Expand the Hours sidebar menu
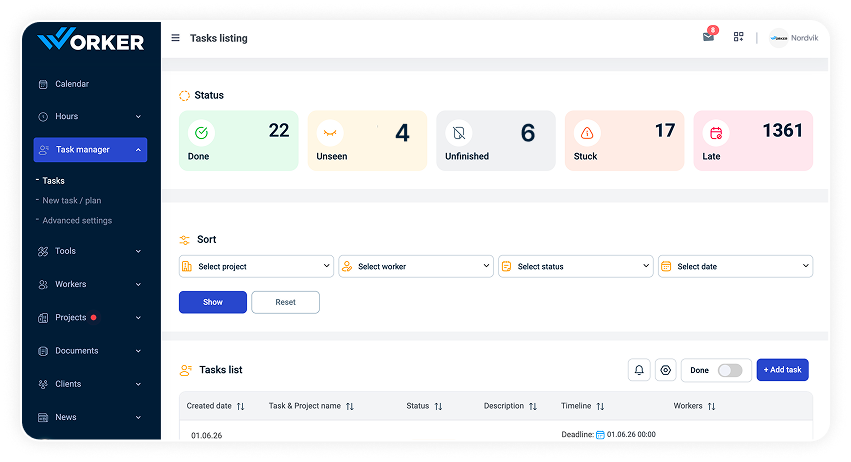The height and width of the screenshot is (462, 851). pos(90,116)
